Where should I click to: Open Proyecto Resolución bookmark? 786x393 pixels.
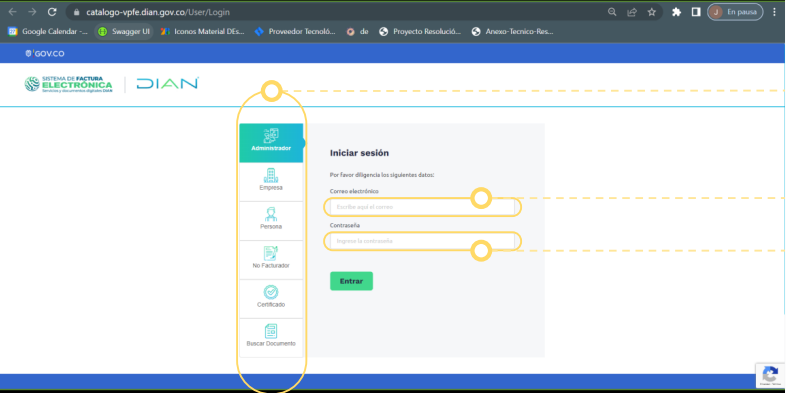point(420,32)
